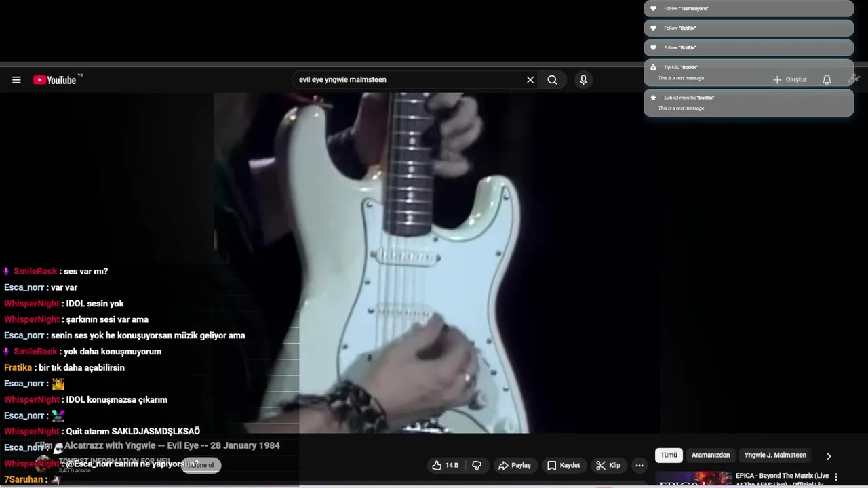Select the Aramanızdan filter chip
Screen dimensions: 868x488
click(x=711, y=455)
